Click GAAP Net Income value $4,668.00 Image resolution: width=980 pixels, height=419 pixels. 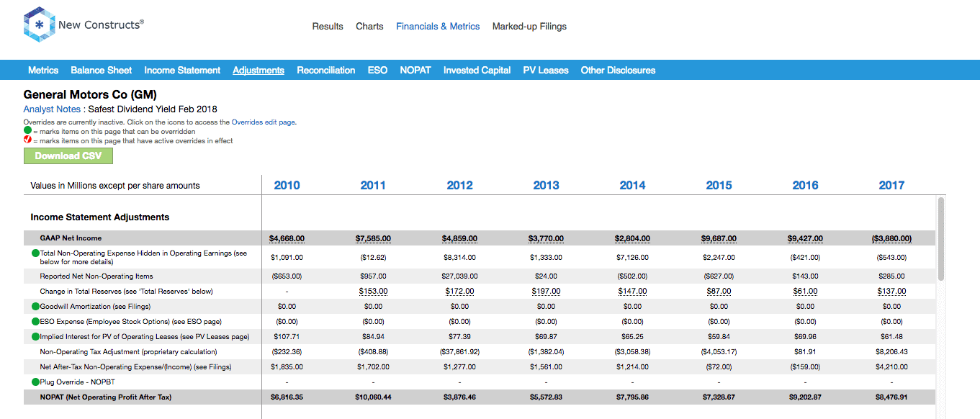pyautogui.click(x=287, y=238)
